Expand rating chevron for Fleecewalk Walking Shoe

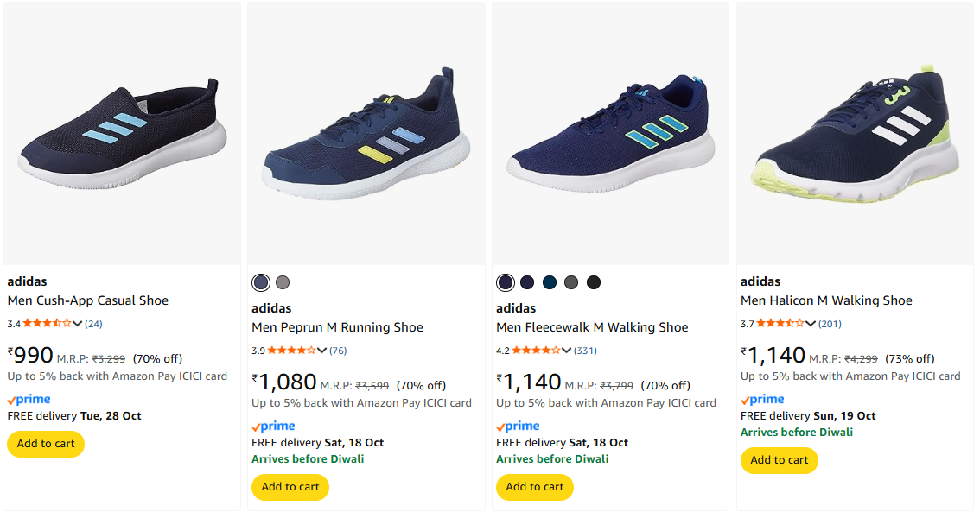click(x=567, y=351)
